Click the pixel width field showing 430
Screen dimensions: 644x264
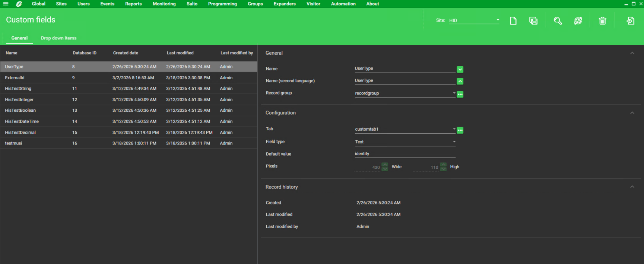pos(368,167)
